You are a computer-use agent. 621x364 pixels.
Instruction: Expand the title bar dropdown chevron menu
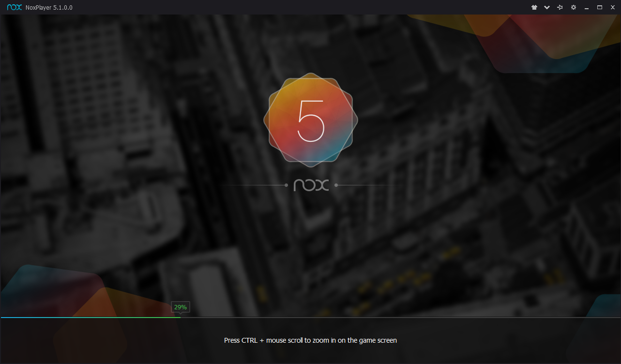click(547, 8)
